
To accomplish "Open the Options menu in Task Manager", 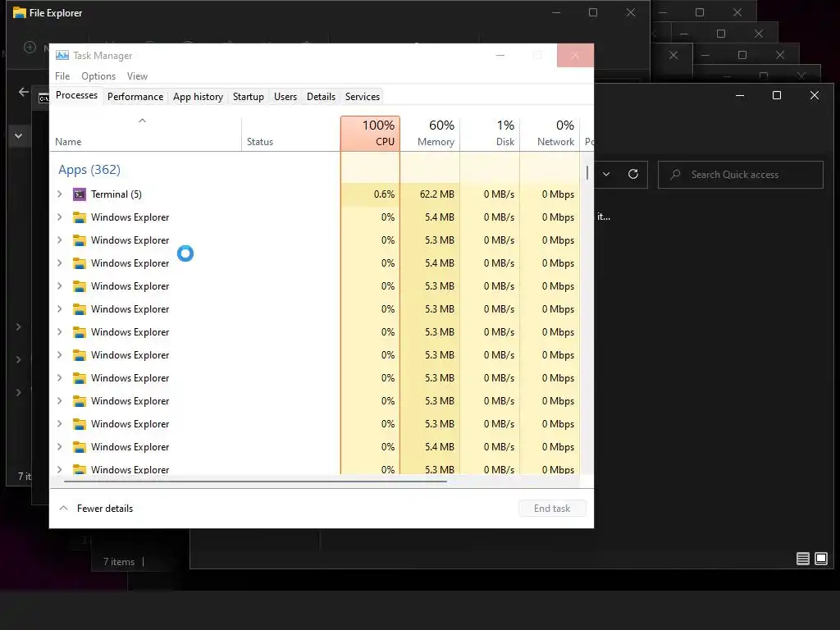I will point(98,76).
